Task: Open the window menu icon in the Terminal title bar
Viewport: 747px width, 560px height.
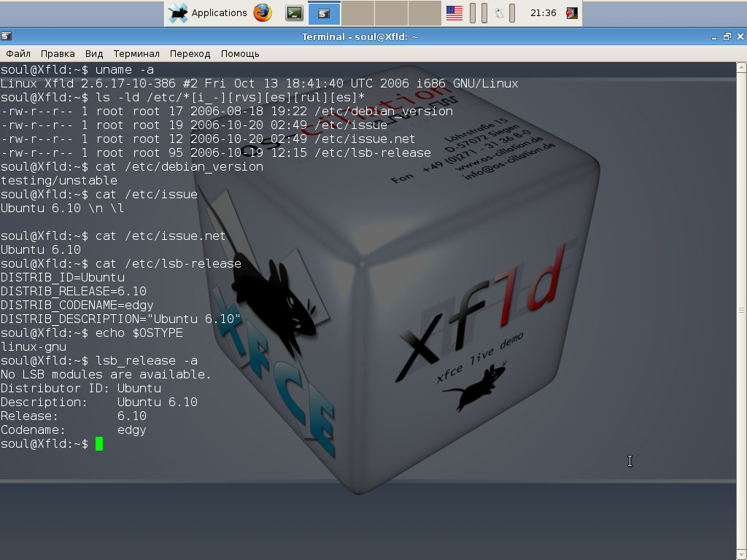Action: (6, 36)
